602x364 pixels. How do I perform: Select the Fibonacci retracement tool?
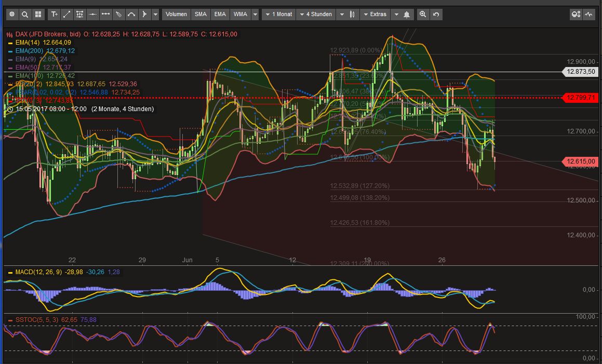(79, 14)
